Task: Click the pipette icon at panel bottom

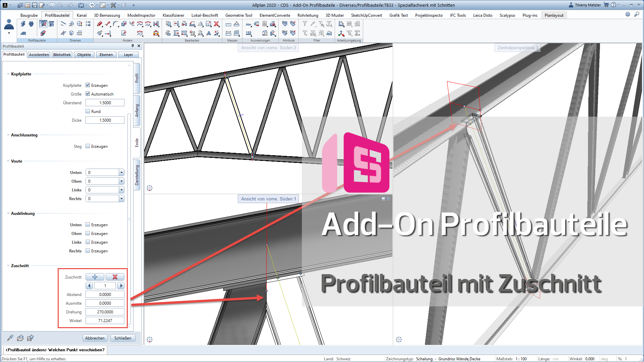Action: tap(10, 338)
